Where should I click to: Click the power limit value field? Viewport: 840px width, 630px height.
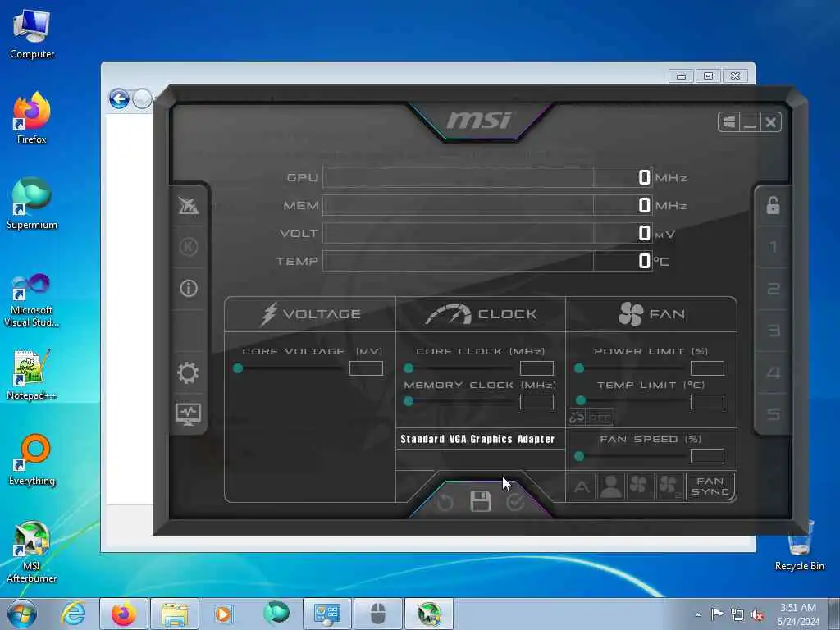click(x=707, y=368)
